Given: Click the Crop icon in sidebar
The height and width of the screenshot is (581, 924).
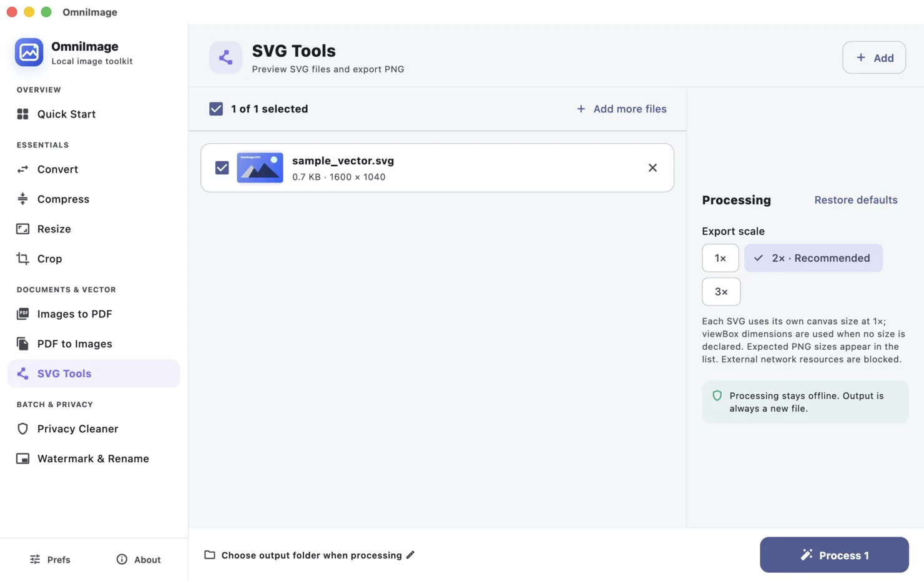Looking at the screenshot, I should (22, 259).
